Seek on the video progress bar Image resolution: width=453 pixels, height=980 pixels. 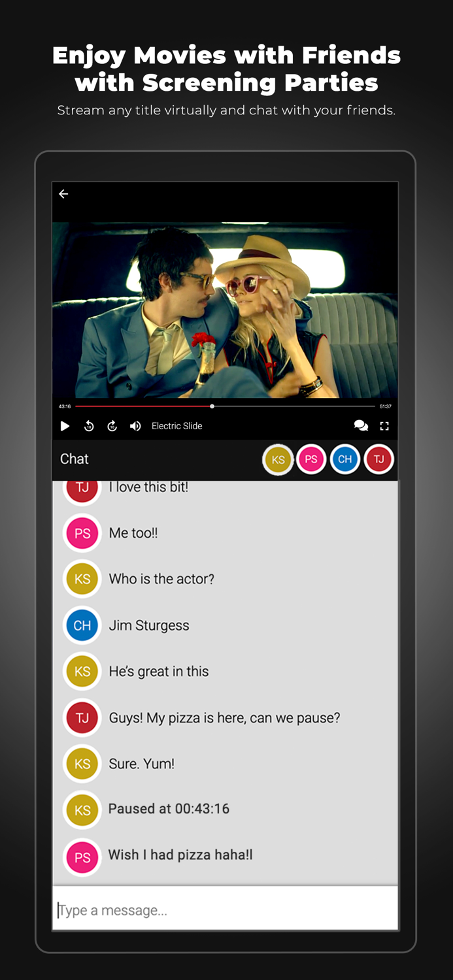(225, 406)
